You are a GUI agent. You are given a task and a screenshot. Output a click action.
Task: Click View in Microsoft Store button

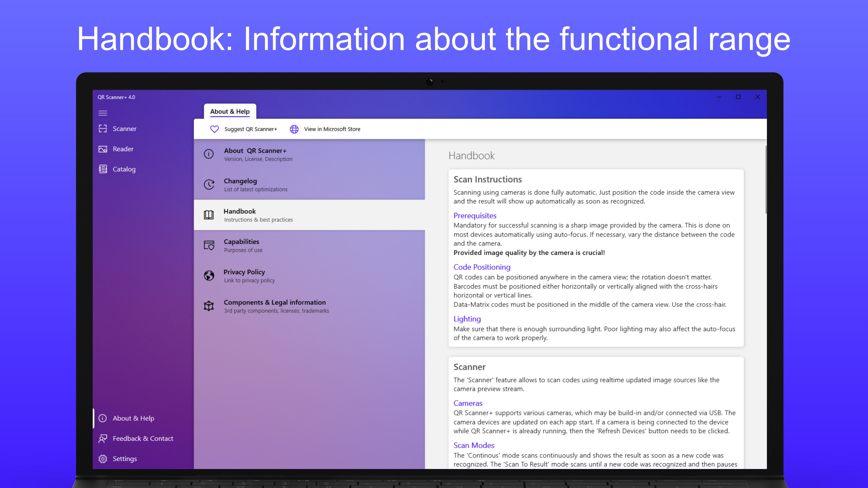click(332, 129)
